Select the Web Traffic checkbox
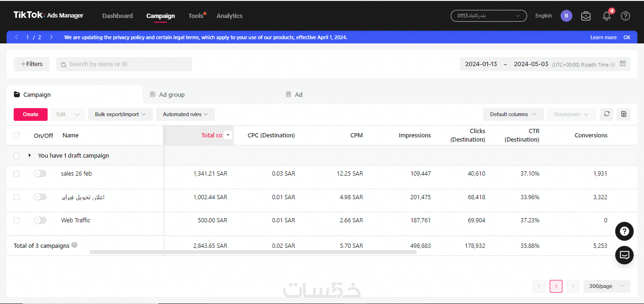 tap(17, 220)
